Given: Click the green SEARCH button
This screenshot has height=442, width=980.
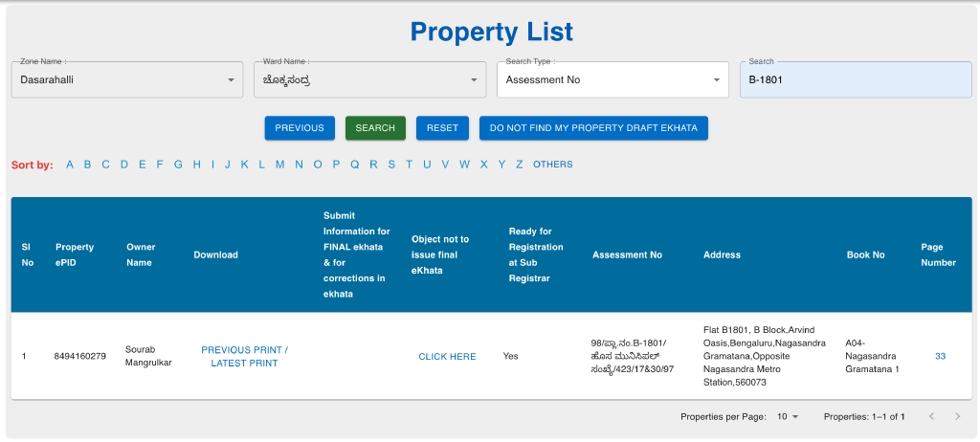Looking at the screenshot, I should click(x=375, y=128).
